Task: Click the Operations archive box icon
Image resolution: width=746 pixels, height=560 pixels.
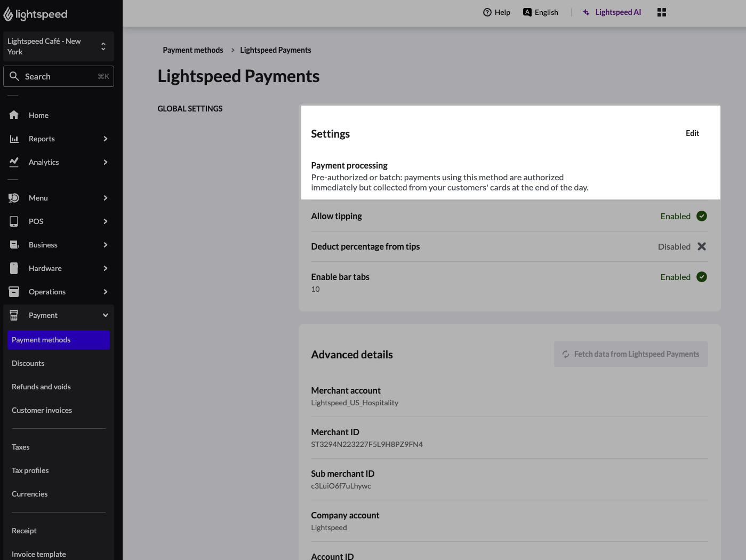Action: (x=14, y=292)
